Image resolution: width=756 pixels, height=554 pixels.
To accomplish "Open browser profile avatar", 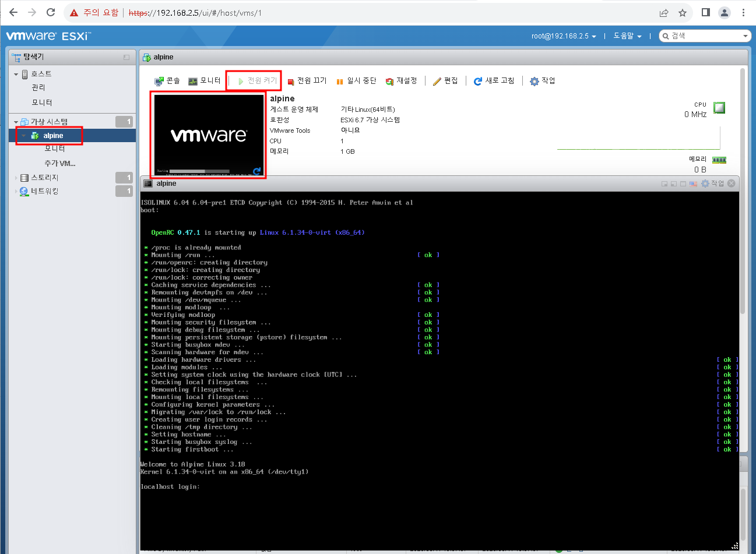I will (725, 13).
